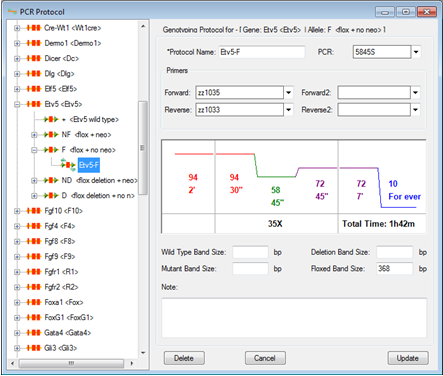Viewport: 443px width, 376px height.
Task: Click the Update button
Action: [x=408, y=358]
